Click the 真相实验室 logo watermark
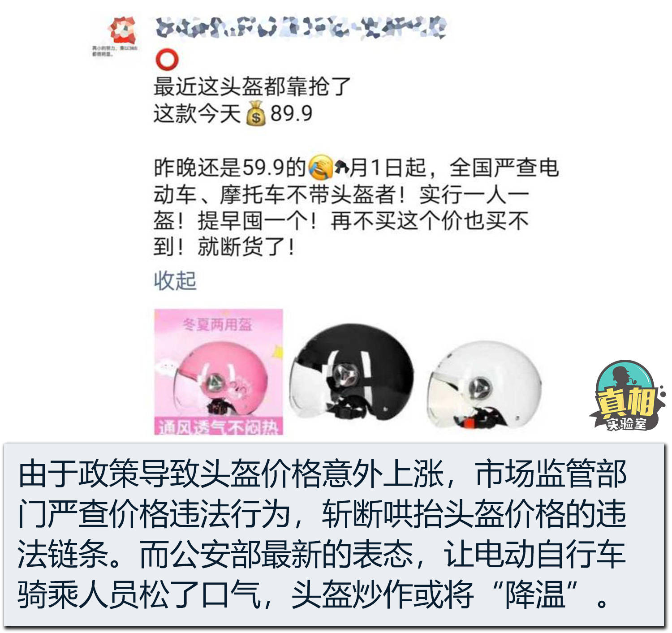The width and height of the screenshot is (672, 633). (x=627, y=395)
